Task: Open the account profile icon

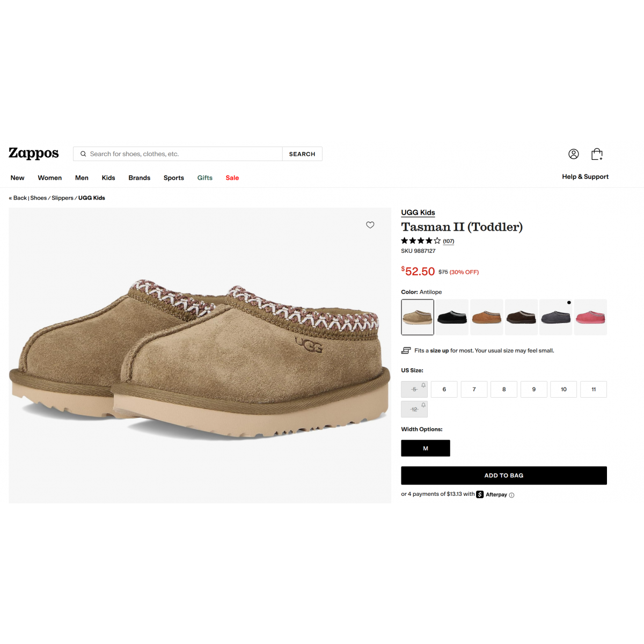Action: coord(574,154)
